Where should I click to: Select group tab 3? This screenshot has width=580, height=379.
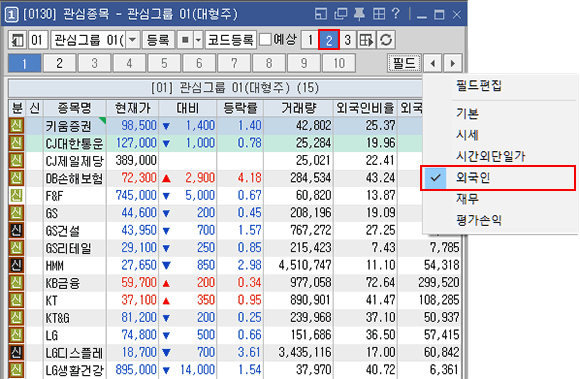[94, 64]
